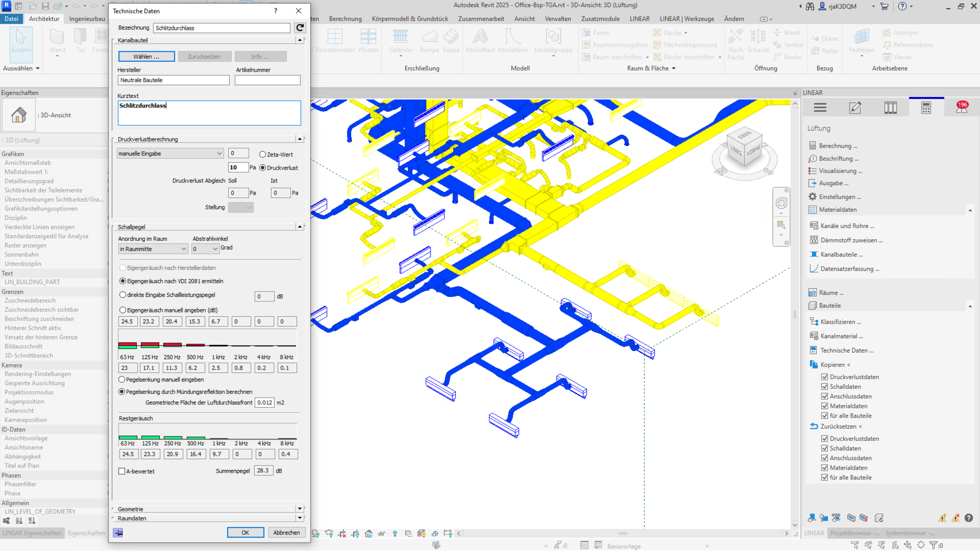This screenshot has height=551, width=980.
Task: Open the LINEAR calculator panel icon
Action: (926, 108)
